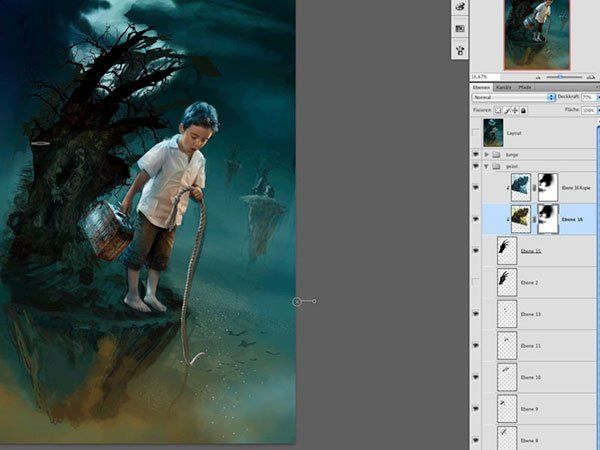The height and width of the screenshot is (450, 600).
Task: Select the Ebene 8 layer thumbnail
Action: 507,438
